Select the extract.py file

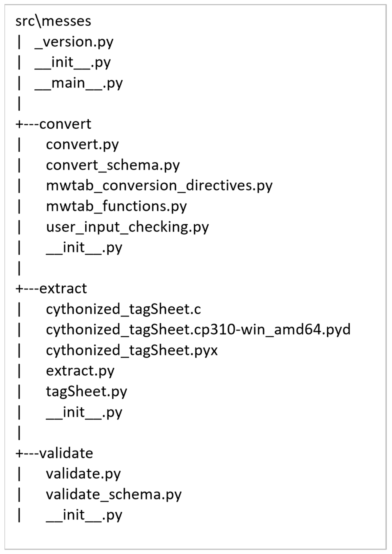tap(80, 371)
